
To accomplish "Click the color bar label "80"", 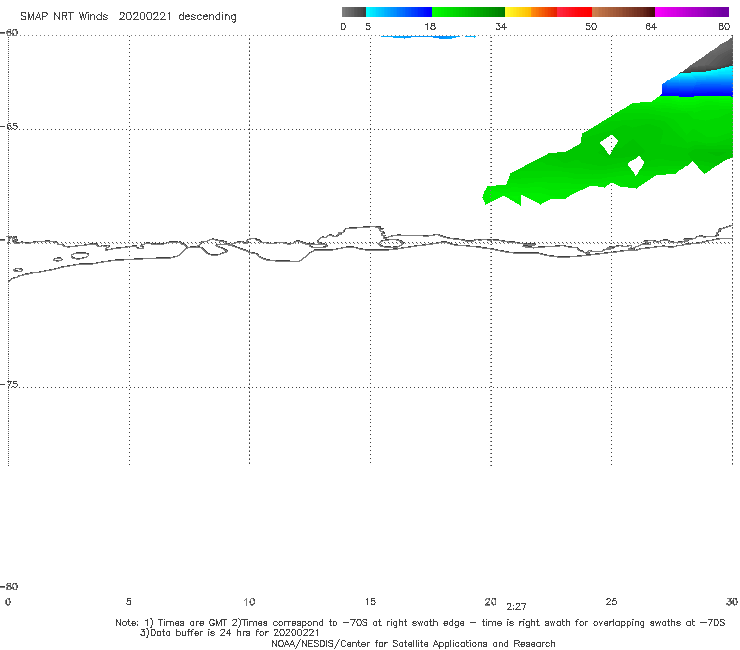I will pos(724,27).
